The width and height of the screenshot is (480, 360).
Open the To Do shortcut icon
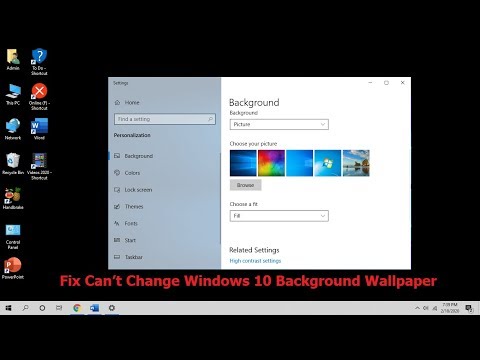coord(39,62)
